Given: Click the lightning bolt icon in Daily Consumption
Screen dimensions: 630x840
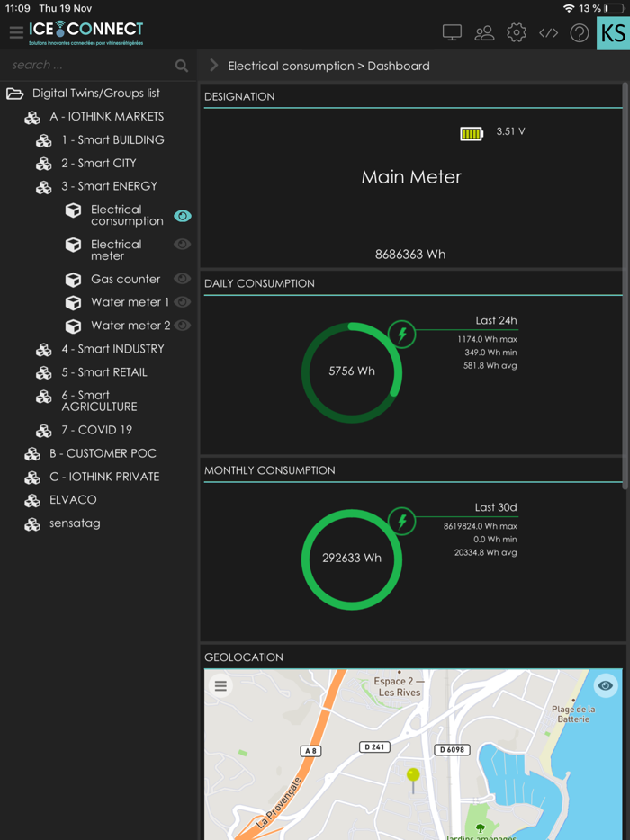Looking at the screenshot, I should 402,335.
